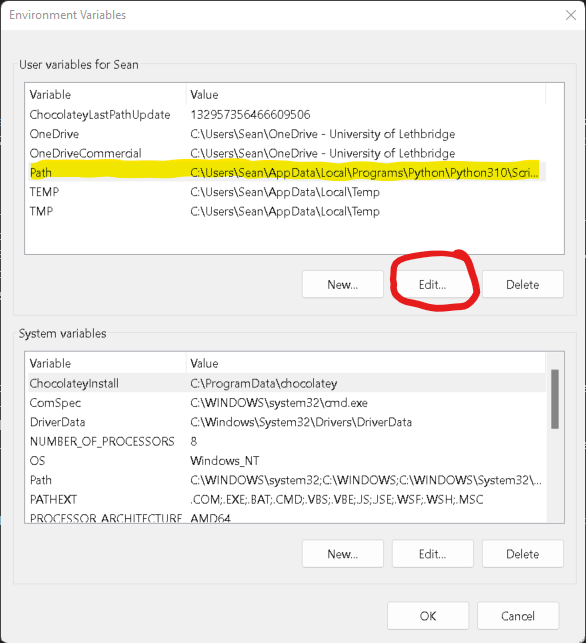Click C:\Windows\System32\Drivers\DriverData value
586x643 pixels.
tap(301, 422)
